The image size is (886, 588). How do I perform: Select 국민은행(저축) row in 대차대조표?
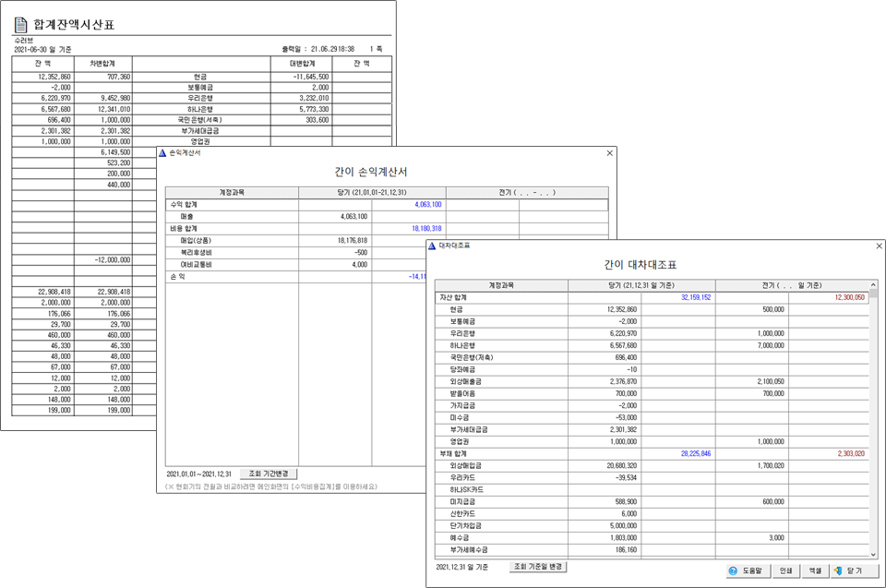[653, 358]
